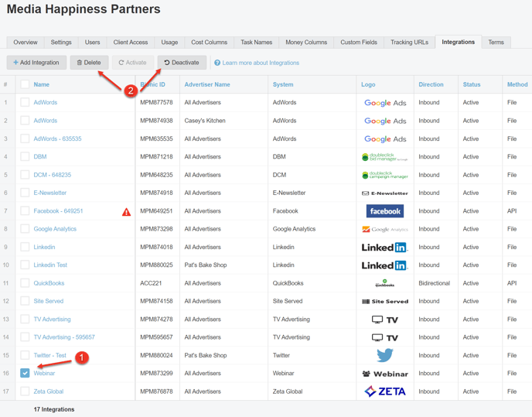Switch to the Settings tab
Image resolution: width=532 pixels, height=417 pixels.
61,43
